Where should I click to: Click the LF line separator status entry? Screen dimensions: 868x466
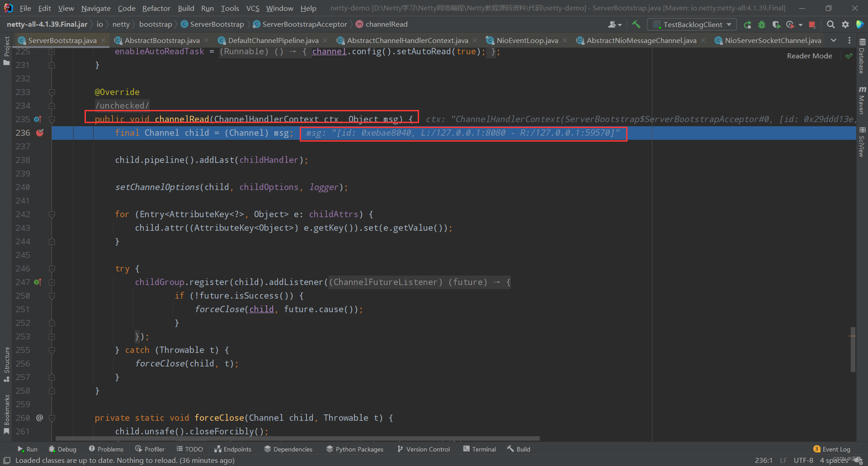783,460
